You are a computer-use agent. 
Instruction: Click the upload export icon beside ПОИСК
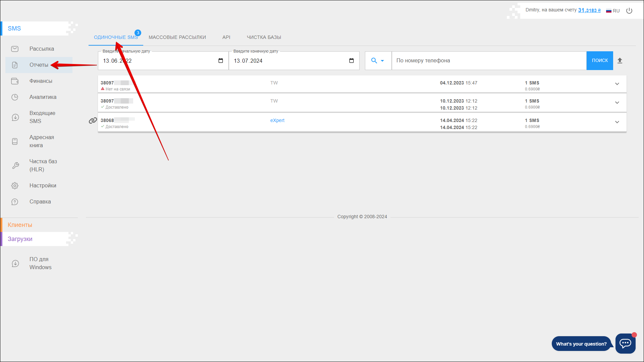[x=620, y=61]
